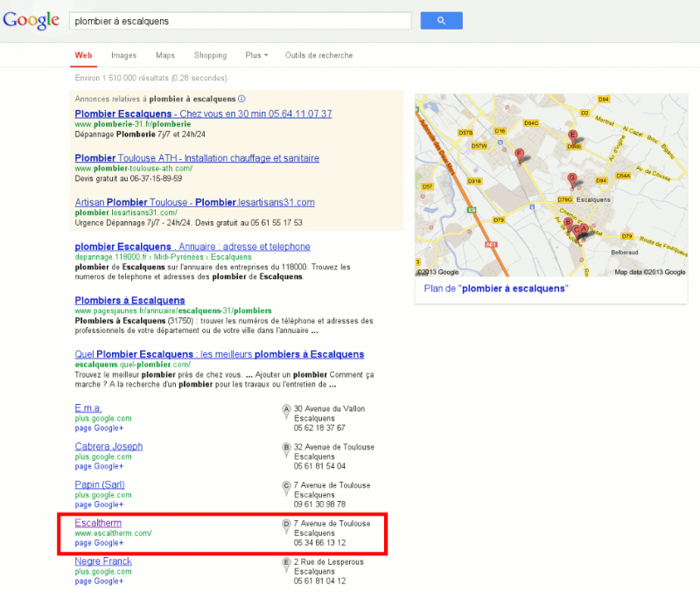The image size is (700, 592).
Task: Click red pin B on the map
Action: click(568, 223)
